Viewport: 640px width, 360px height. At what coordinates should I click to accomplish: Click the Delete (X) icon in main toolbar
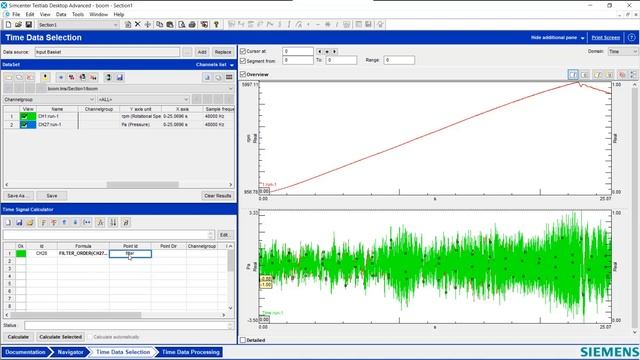(138, 24)
